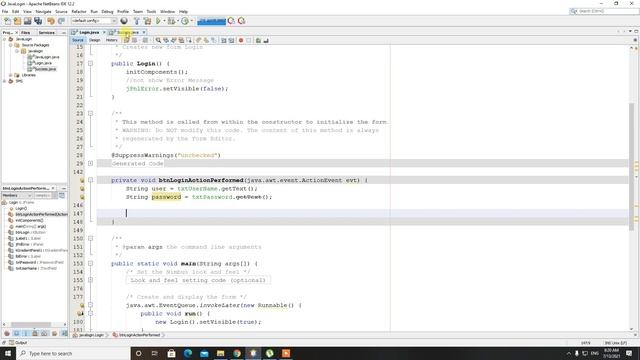
Task: Click the Shift Line Left icon in editor toolbar
Action: (x=224, y=40)
